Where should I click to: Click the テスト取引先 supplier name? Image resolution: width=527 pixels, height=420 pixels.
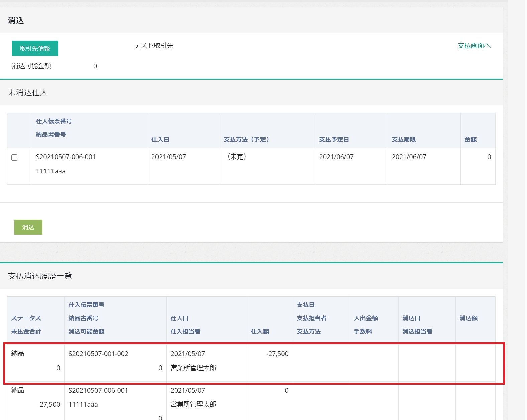[x=153, y=46]
